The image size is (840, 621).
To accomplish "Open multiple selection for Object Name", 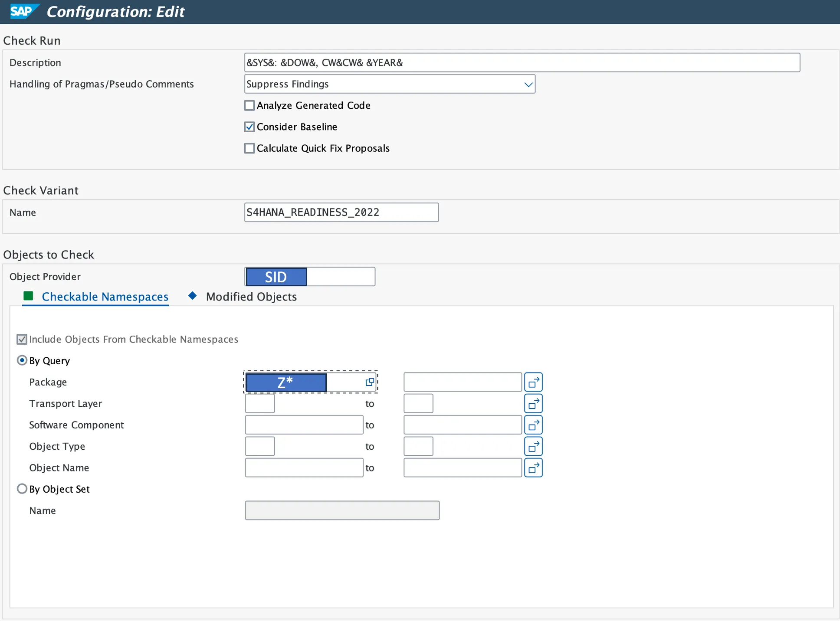I will [x=533, y=468].
